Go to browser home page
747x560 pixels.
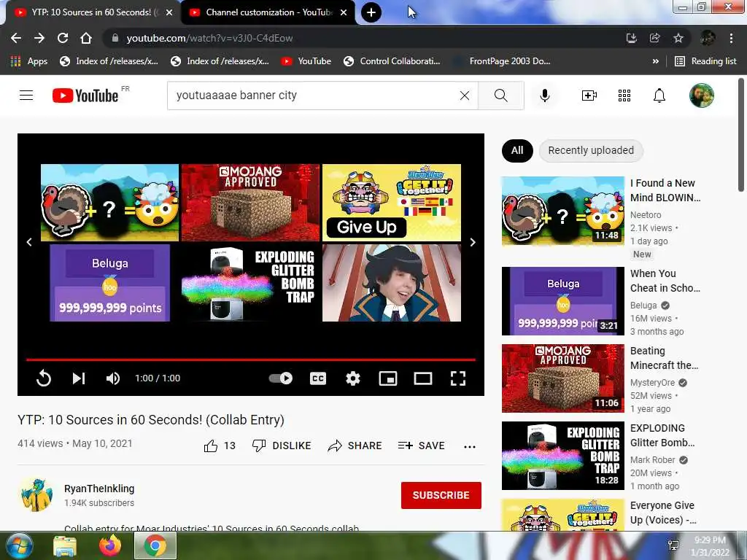(x=86, y=38)
